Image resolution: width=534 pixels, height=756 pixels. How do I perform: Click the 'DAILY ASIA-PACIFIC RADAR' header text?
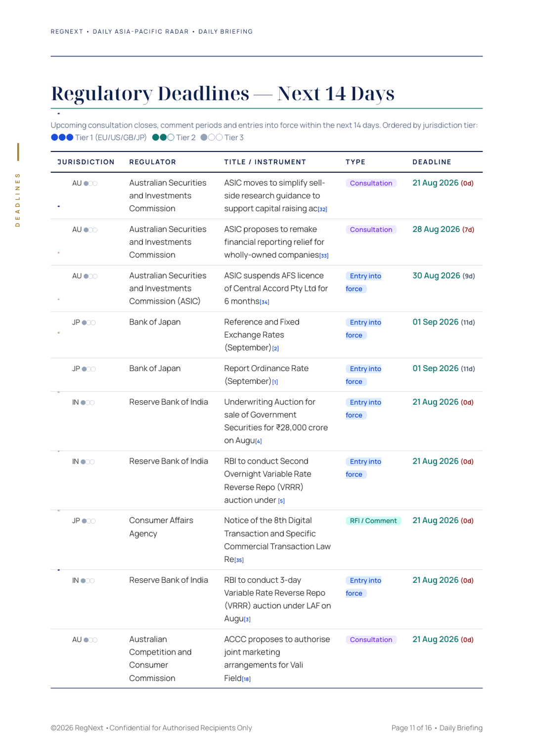point(141,32)
